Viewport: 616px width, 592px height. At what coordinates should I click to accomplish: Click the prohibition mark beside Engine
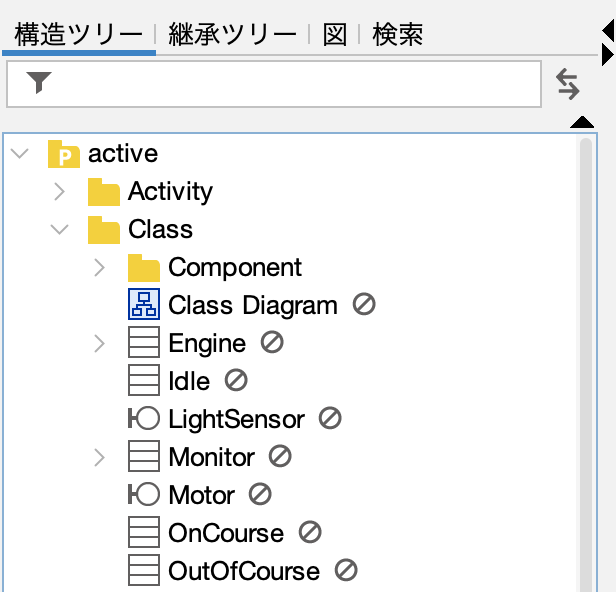(272, 342)
